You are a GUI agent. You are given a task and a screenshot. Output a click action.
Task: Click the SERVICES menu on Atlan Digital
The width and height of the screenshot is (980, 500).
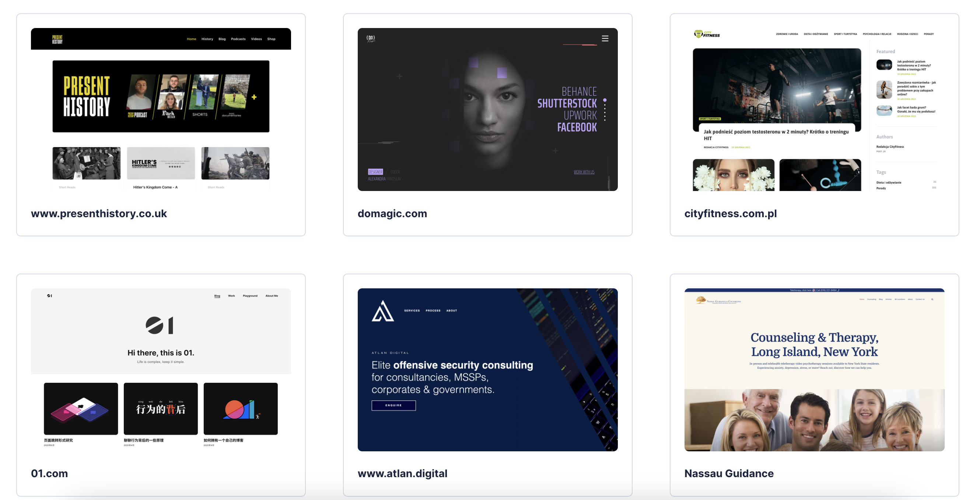tap(412, 310)
